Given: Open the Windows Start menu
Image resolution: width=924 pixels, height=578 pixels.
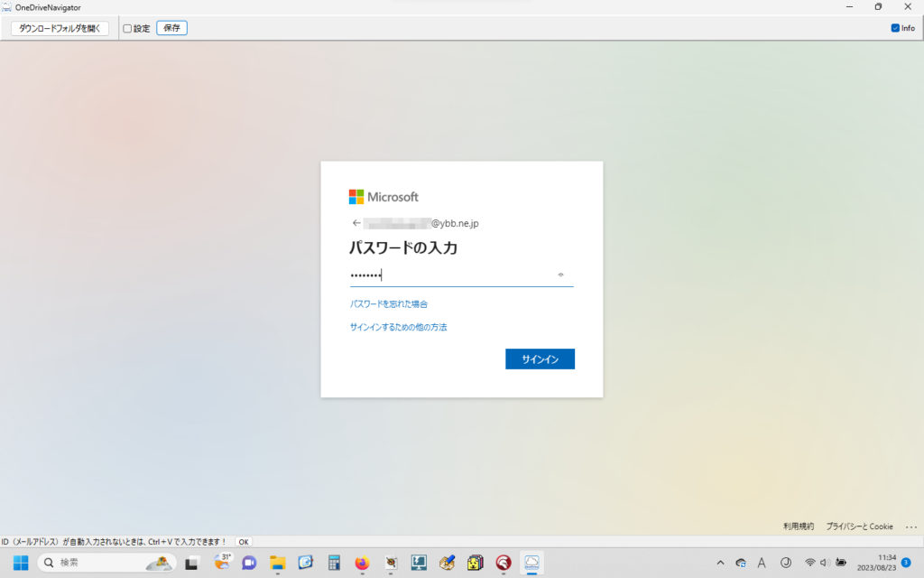Looking at the screenshot, I should tap(21, 563).
